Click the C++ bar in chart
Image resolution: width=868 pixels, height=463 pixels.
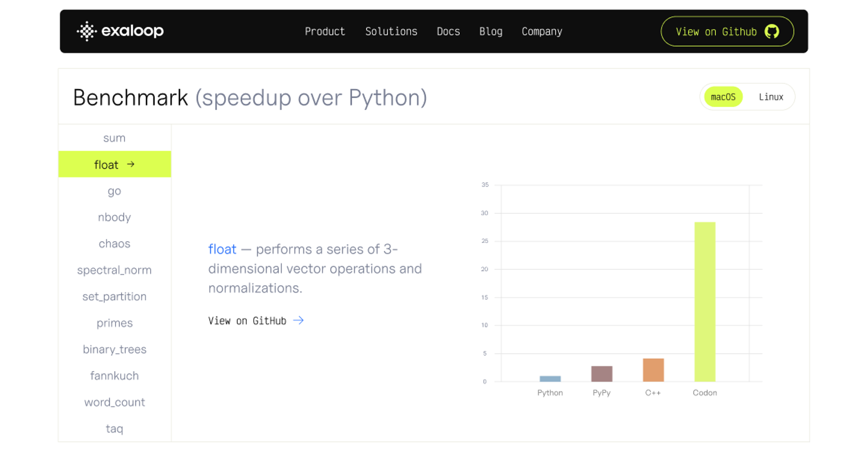(653, 370)
